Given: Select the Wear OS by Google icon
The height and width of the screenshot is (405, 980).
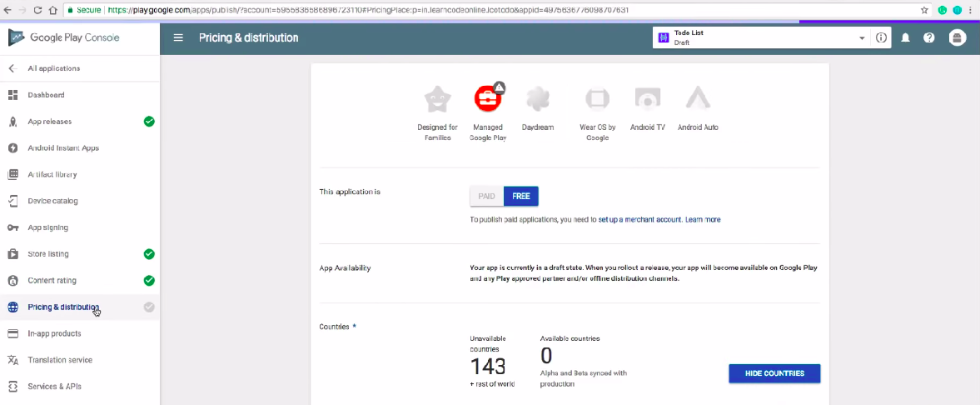Looking at the screenshot, I should (597, 99).
